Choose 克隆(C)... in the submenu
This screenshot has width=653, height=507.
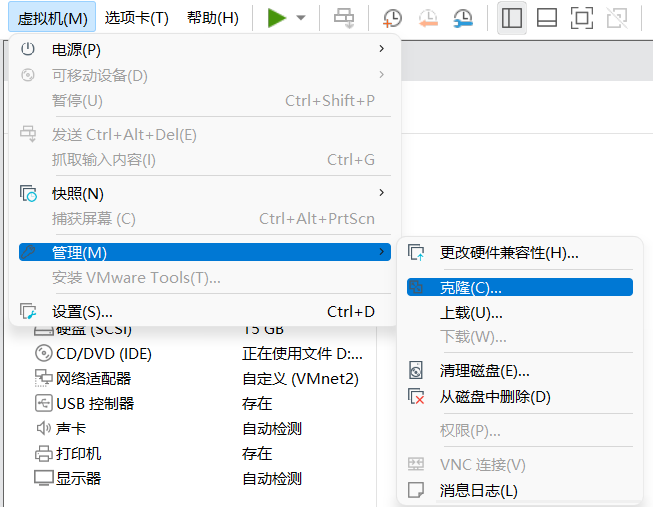tap(520, 287)
